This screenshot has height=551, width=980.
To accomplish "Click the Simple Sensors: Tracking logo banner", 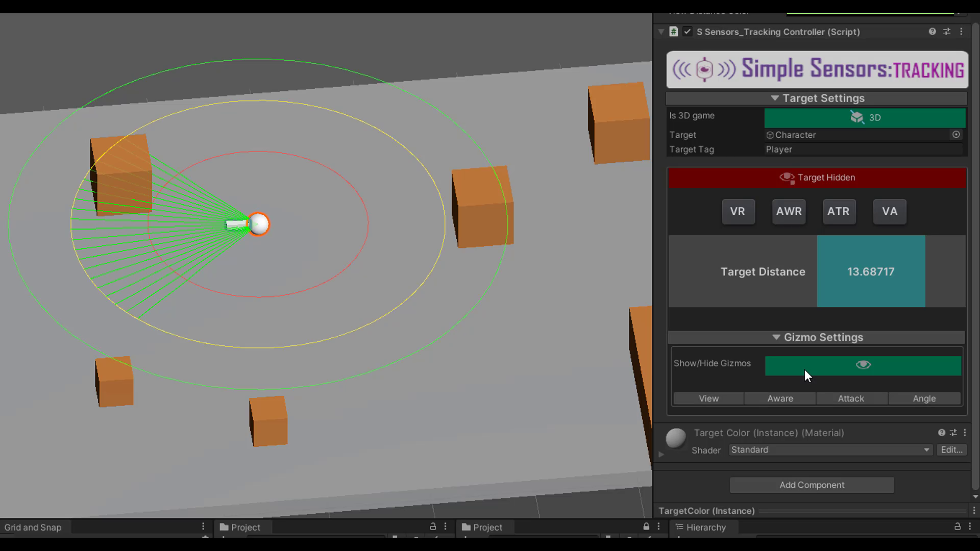I will 817,69.
